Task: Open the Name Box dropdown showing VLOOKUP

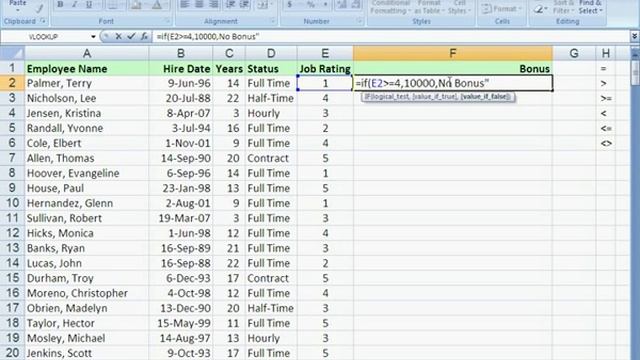Action: point(93,37)
